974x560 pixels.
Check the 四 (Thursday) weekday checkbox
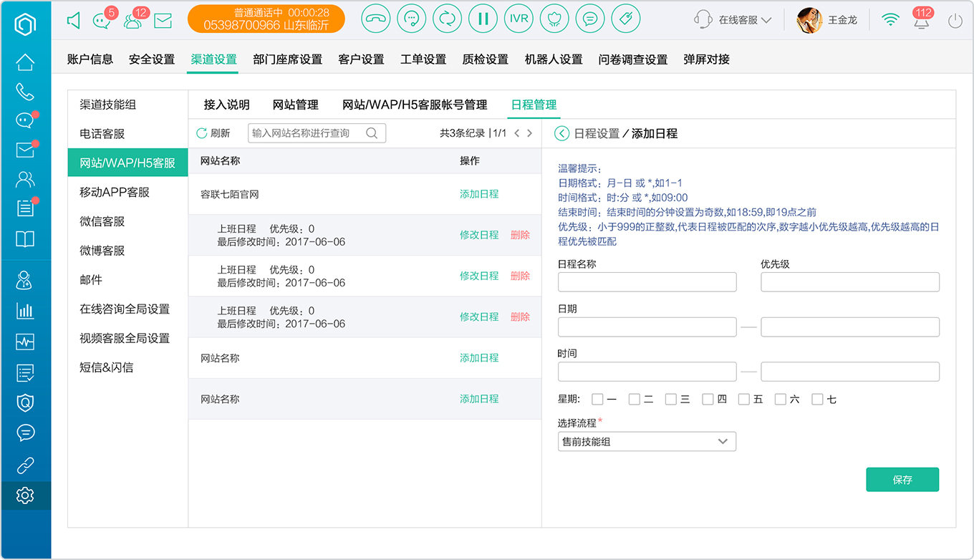[708, 400]
